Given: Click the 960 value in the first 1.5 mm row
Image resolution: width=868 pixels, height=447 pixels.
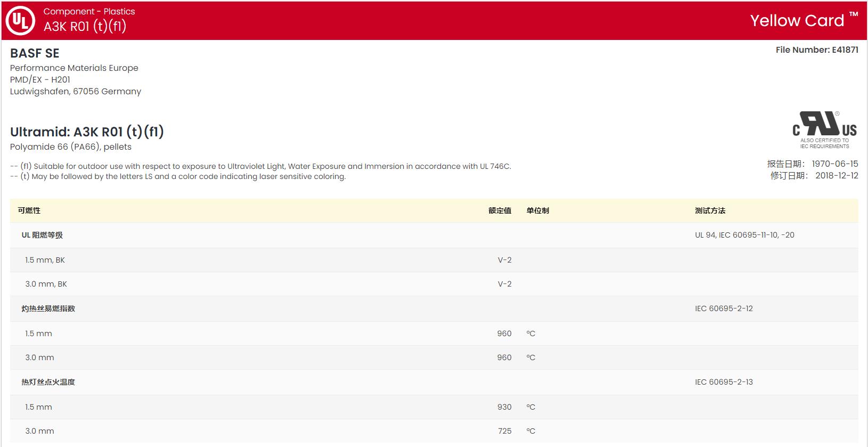Looking at the screenshot, I should [504, 334].
